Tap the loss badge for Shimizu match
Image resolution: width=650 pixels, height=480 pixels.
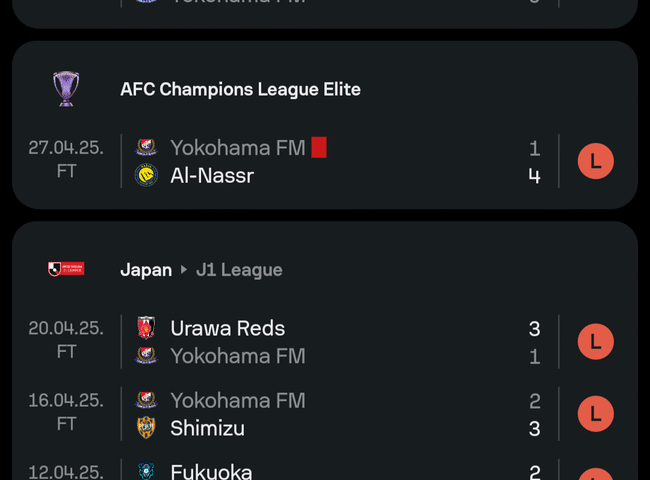596,414
